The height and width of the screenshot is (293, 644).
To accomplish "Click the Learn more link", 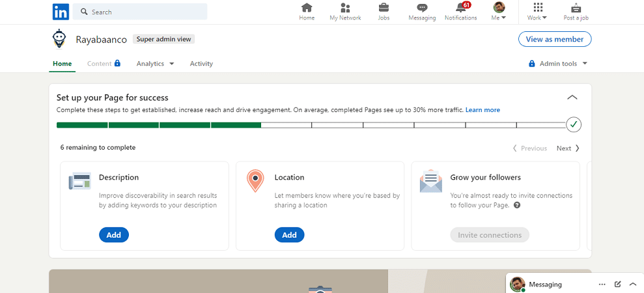I will pos(483,110).
